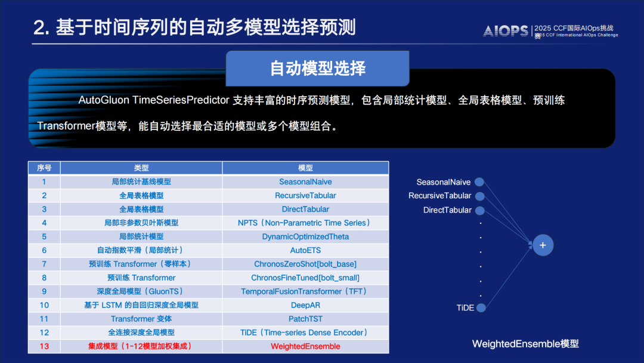The width and height of the screenshot is (644, 363).
Task: Click type cell 局部非参数贝叶斯模型
Action: tap(141, 223)
